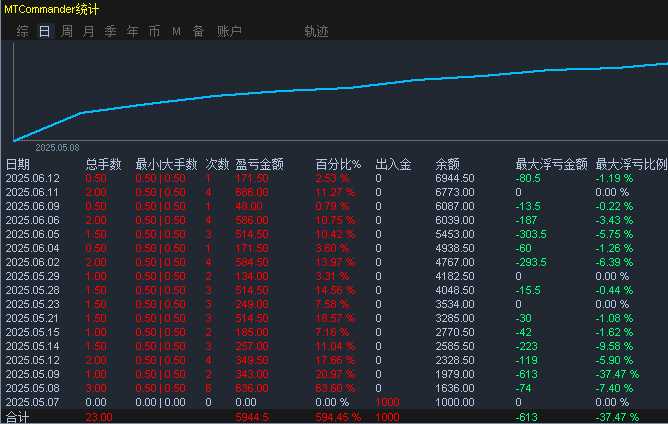Click the 出入金 column header

click(394, 164)
